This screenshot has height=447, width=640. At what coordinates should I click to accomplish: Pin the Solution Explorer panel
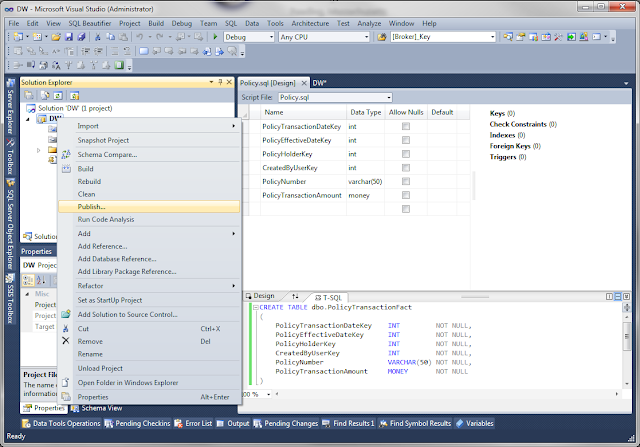pos(220,82)
